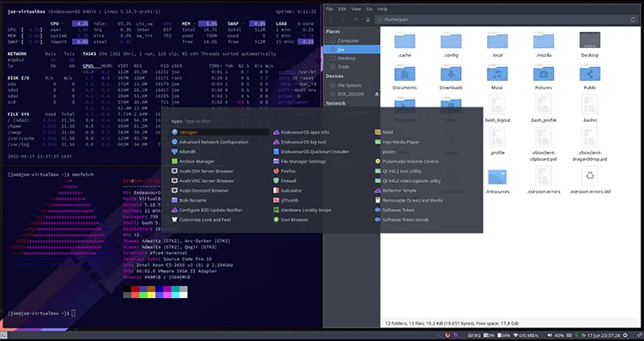This screenshot has width=644, height=341.
Task: Open Configure EOS Update Notifier
Action: pos(207,210)
